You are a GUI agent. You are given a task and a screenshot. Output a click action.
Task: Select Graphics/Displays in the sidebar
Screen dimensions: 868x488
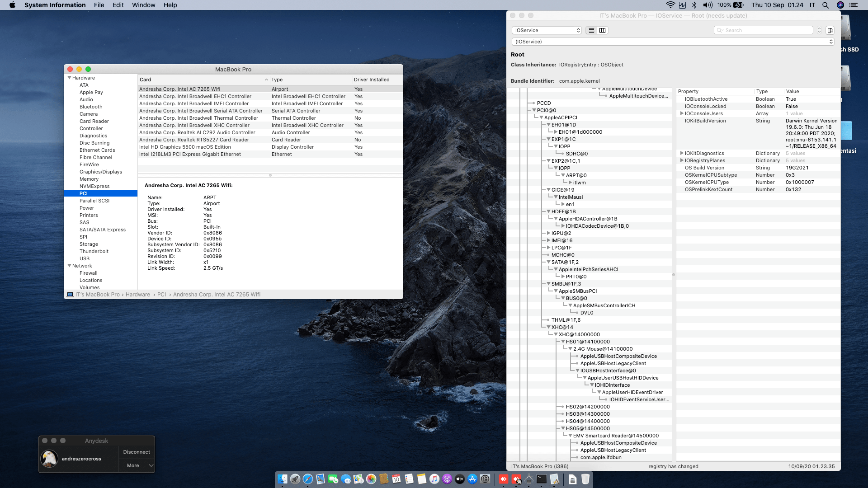101,172
